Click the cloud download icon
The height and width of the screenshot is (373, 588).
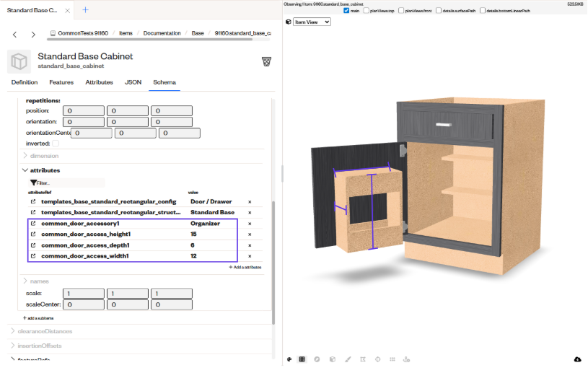point(577,359)
